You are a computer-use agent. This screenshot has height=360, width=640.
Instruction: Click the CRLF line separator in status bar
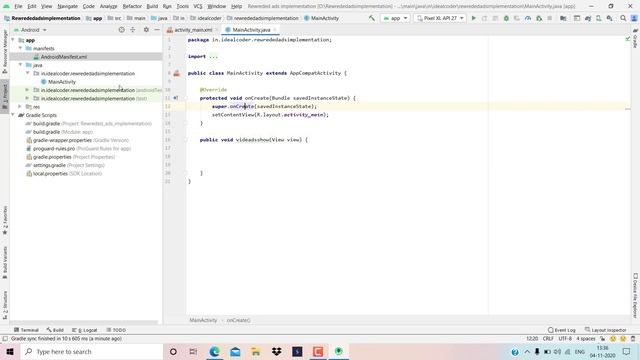pyautogui.click(x=548, y=339)
